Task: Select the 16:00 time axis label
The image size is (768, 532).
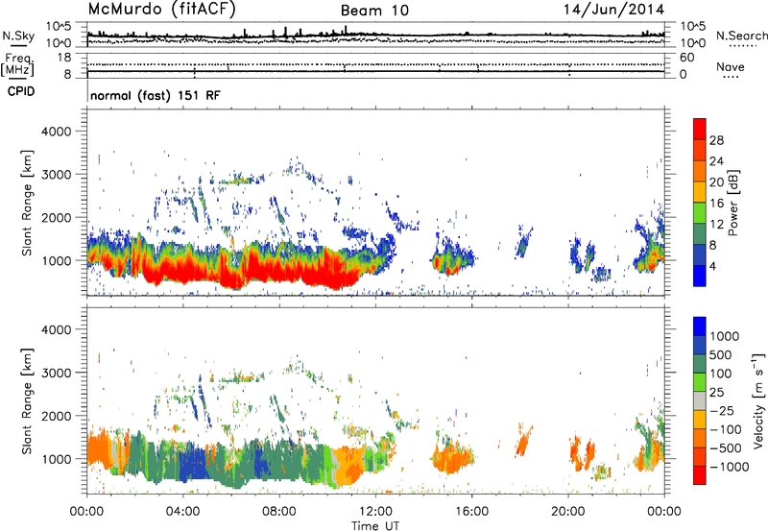Action: (x=471, y=512)
